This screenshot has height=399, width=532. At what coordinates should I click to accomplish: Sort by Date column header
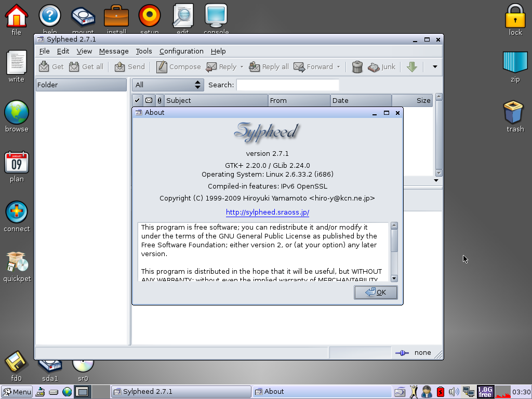click(x=361, y=100)
